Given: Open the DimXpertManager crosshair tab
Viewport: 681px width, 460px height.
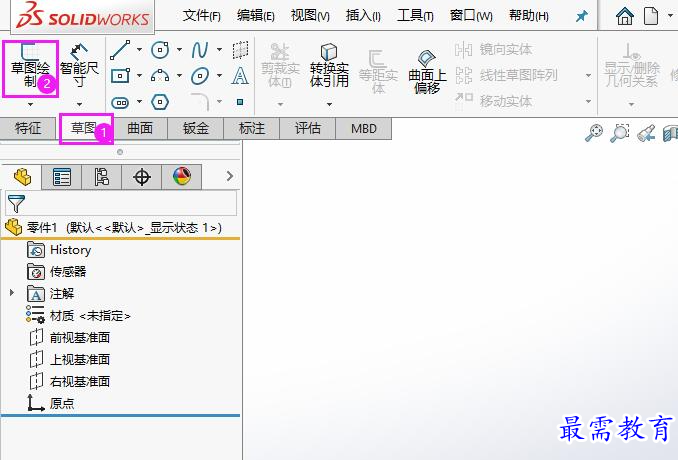Looking at the screenshot, I should click(x=142, y=177).
